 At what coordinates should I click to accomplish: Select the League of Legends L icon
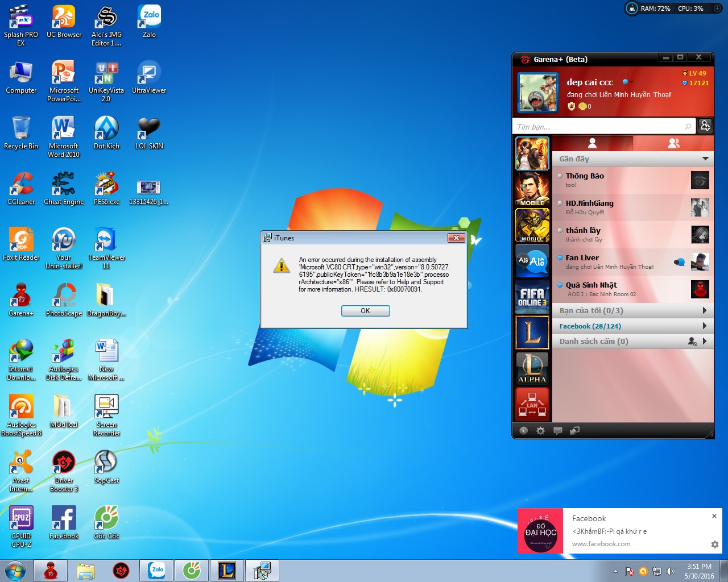click(532, 332)
